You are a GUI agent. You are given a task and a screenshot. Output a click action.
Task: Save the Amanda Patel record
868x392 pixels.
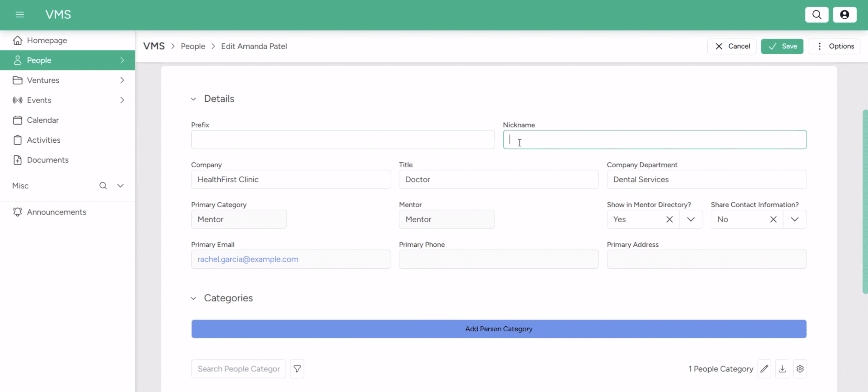(782, 46)
